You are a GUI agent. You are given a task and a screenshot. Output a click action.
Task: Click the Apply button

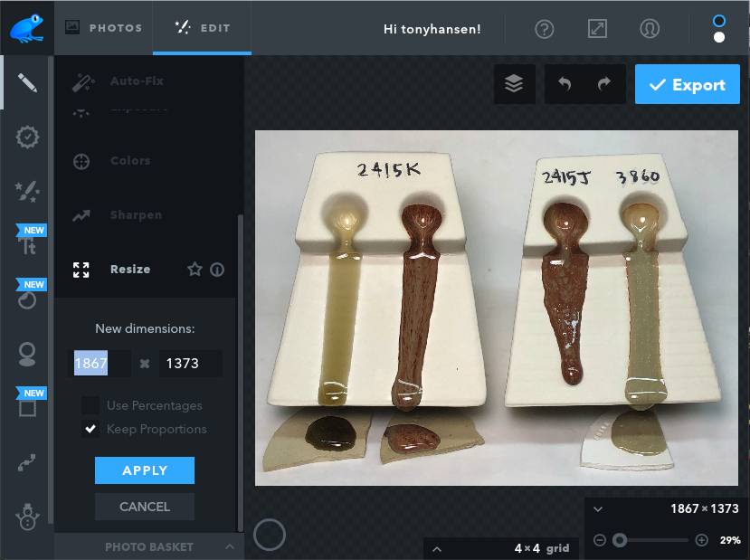145,470
